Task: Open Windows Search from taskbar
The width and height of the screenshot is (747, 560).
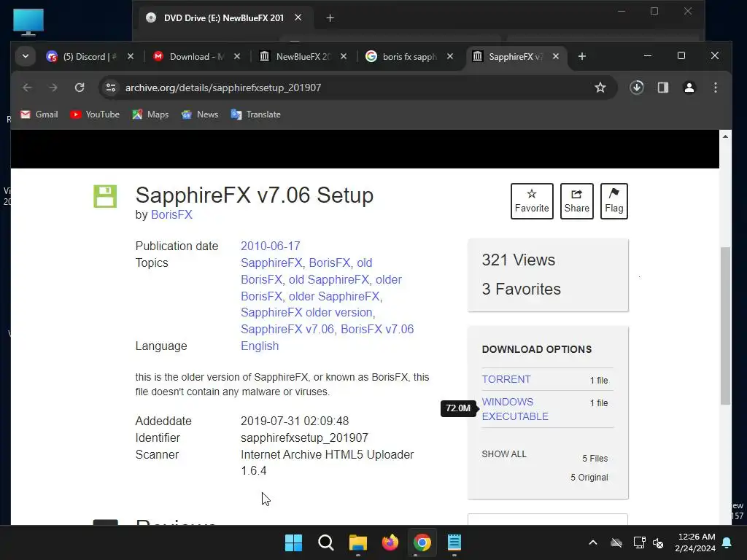Action: (326, 542)
